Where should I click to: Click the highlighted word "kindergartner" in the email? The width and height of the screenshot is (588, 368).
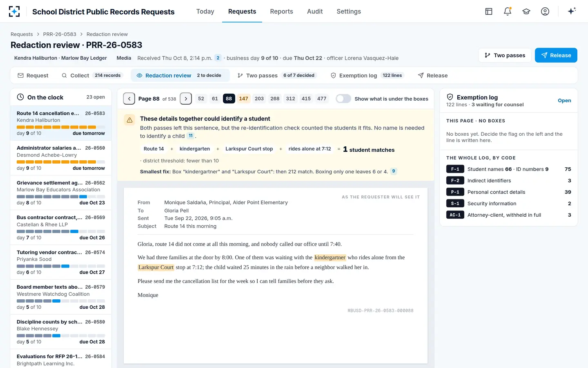coord(330,258)
